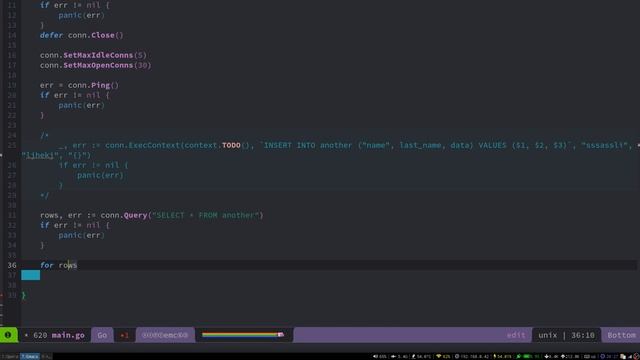
Task: Click 'if err != nil {' on line 32
Action: (x=75, y=225)
